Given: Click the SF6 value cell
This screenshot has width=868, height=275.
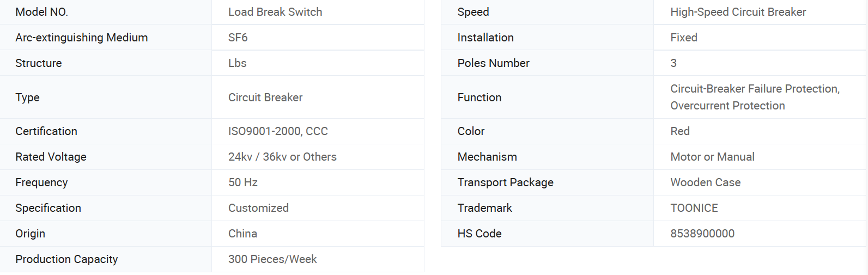Looking at the screenshot, I should (x=238, y=38).
